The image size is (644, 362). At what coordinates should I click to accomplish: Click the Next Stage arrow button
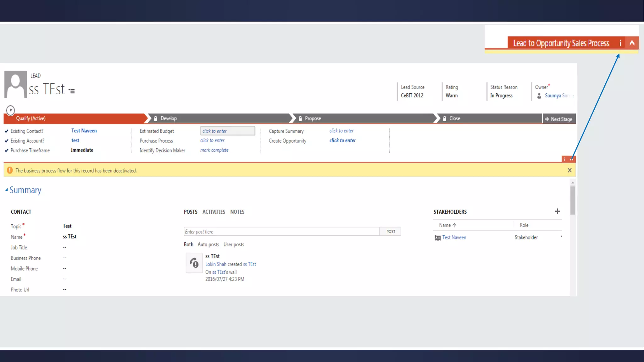pyautogui.click(x=559, y=119)
